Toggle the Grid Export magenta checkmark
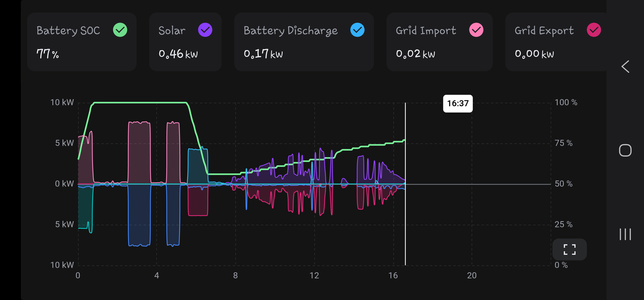The width and height of the screenshot is (644, 300). pos(594,30)
